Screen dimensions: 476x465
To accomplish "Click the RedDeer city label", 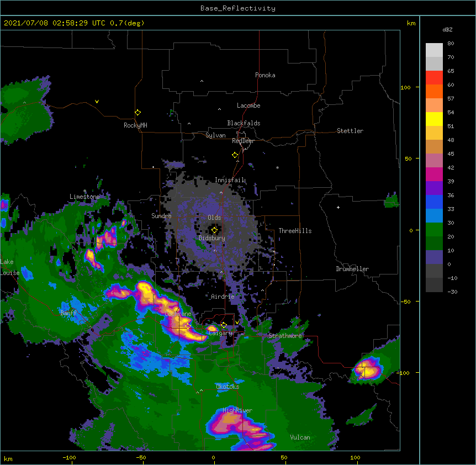I will [243, 141].
